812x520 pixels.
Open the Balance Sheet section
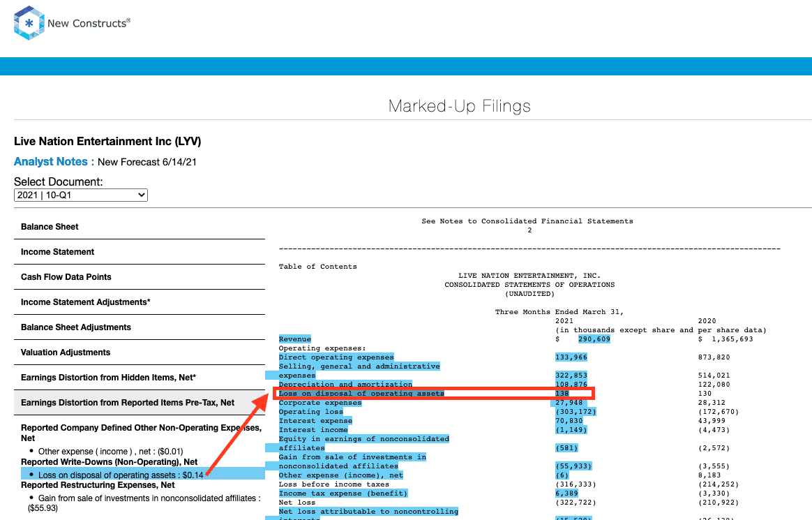coord(140,227)
